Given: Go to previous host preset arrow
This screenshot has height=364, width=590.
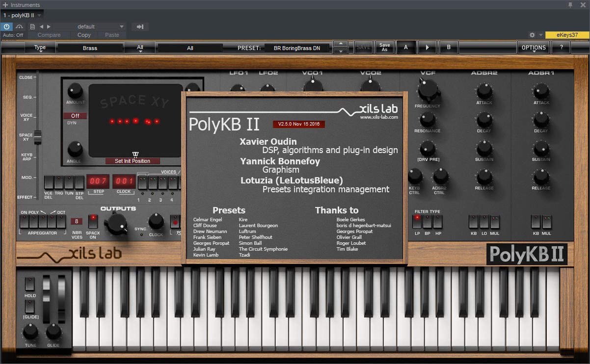Looking at the screenshot, I should (41, 26).
